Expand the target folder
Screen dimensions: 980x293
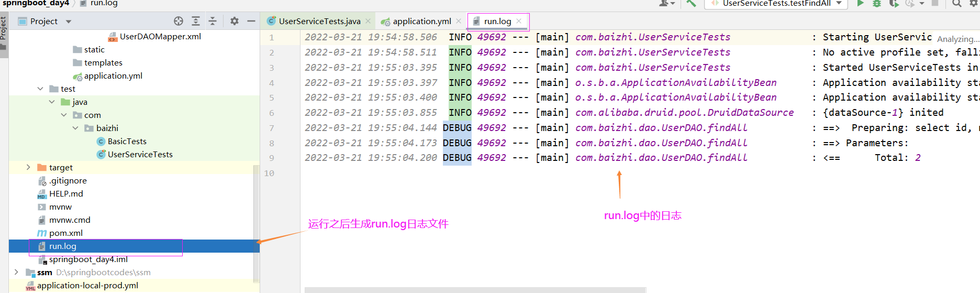[x=28, y=167]
